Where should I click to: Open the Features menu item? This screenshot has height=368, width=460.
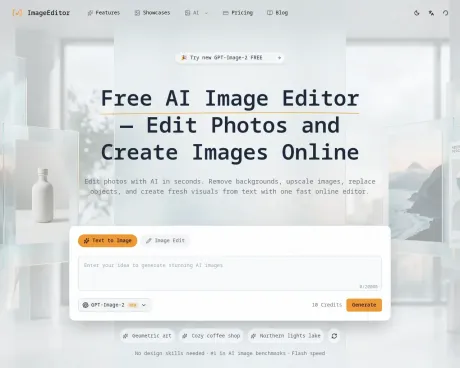[x=104, y=13]
